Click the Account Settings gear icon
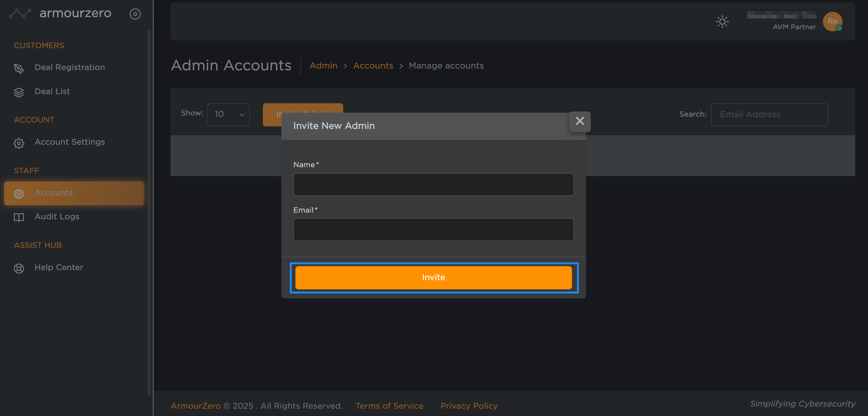 pos(19,143)
